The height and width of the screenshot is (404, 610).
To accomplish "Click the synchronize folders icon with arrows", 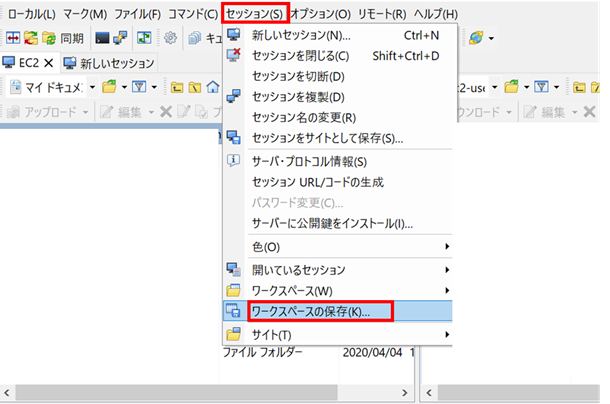I will (x=31, y=38).
